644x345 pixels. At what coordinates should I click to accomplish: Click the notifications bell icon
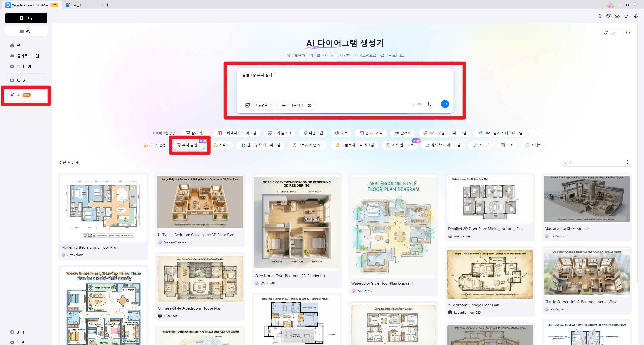pos(600,16)
